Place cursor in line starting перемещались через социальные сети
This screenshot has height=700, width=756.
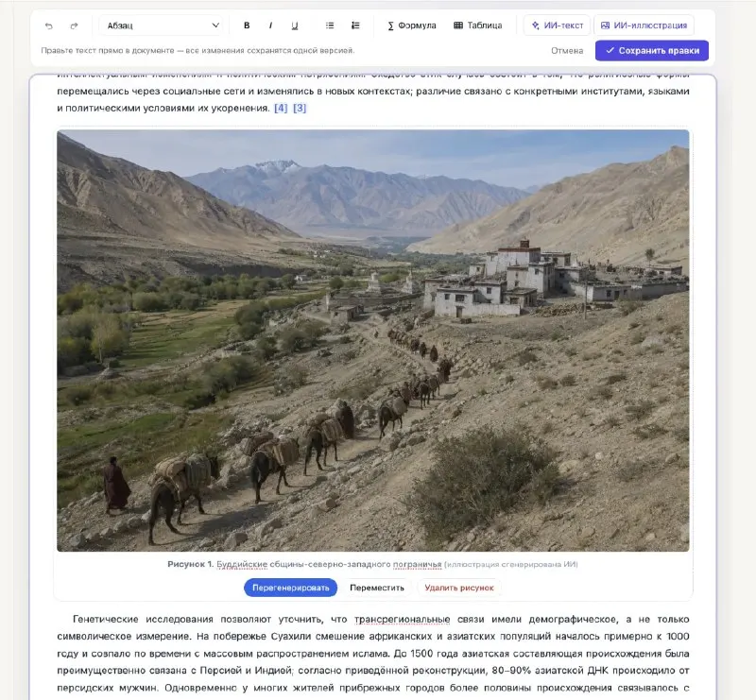(x=372, y=91)
